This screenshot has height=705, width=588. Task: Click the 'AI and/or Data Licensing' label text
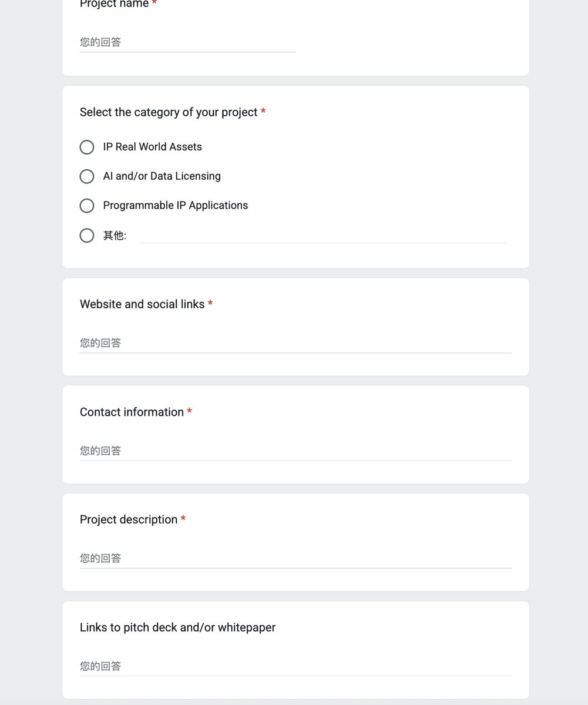162,176
